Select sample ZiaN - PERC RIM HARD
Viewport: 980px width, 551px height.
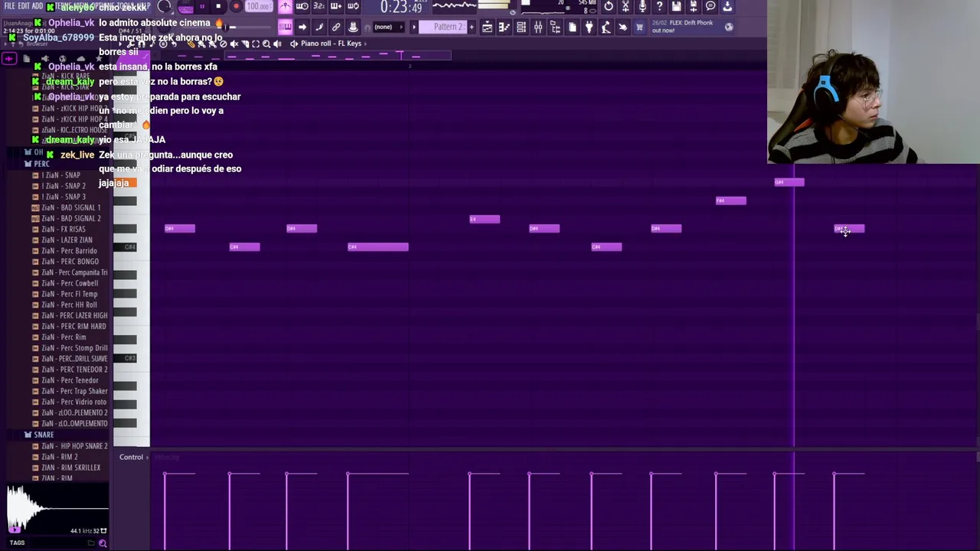pyautogui.click(x=73, y=326)
